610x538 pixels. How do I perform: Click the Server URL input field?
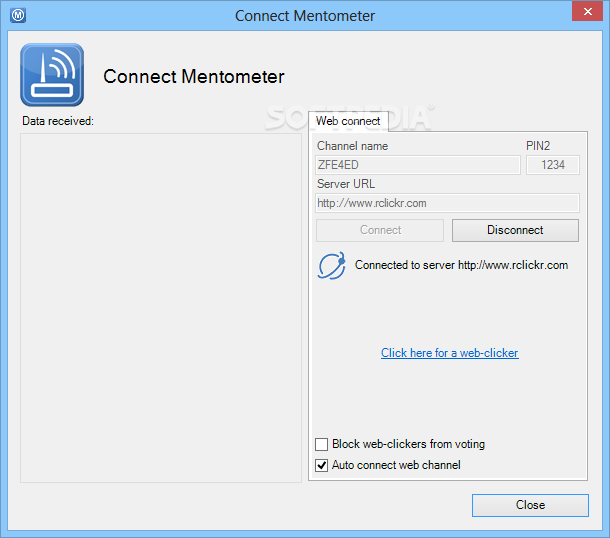click(x=447, y=203)
